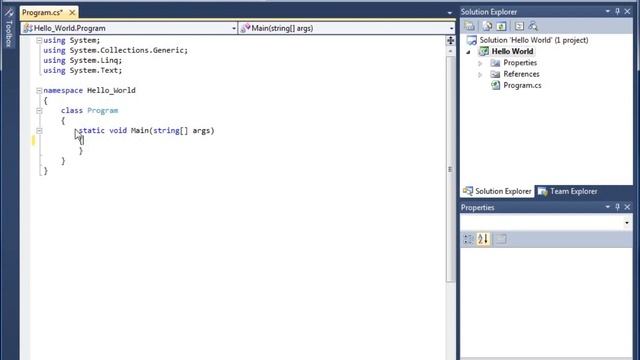
Task: Collapse the static void Main method
Action: tap(39, 131)
